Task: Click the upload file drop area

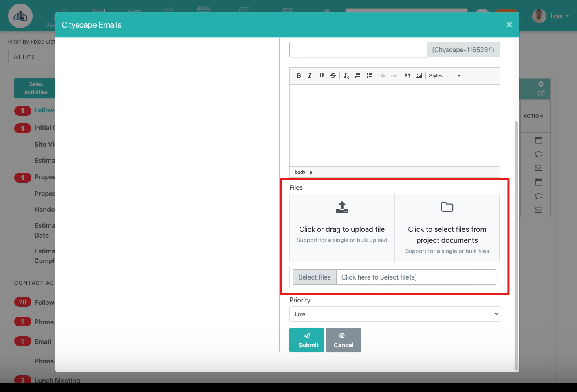Action: click(342, 228)
